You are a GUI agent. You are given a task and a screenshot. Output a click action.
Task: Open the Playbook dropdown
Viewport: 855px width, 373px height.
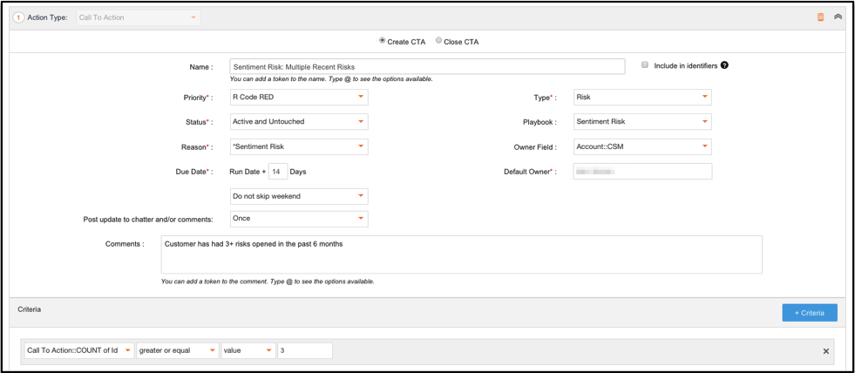[642, 122]
